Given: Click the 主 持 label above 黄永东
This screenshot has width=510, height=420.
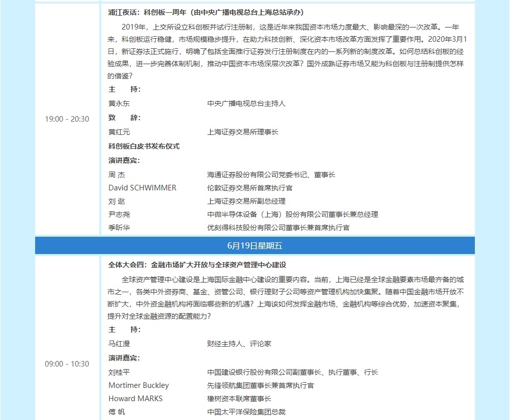Looking at the screenshot, I should (125, 89).
